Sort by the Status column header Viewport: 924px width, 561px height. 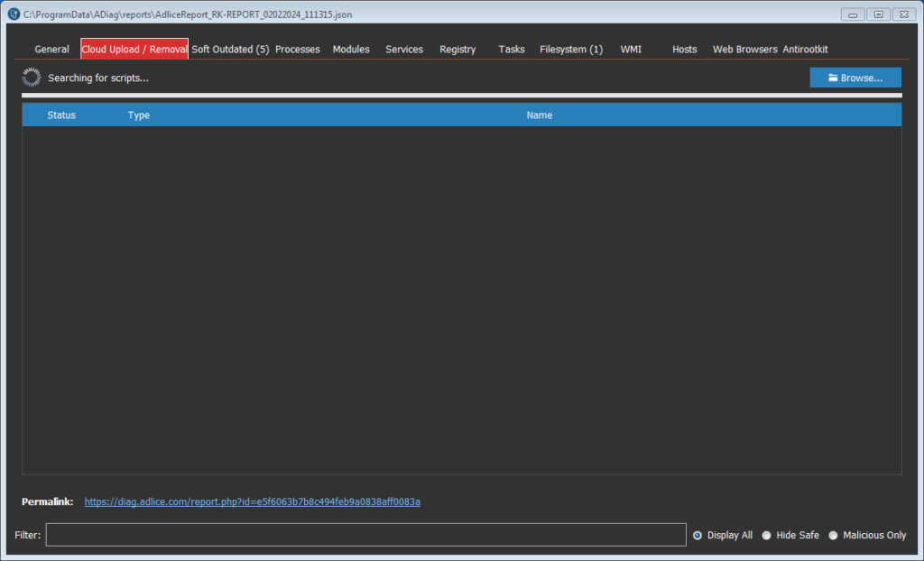[61, 115]
